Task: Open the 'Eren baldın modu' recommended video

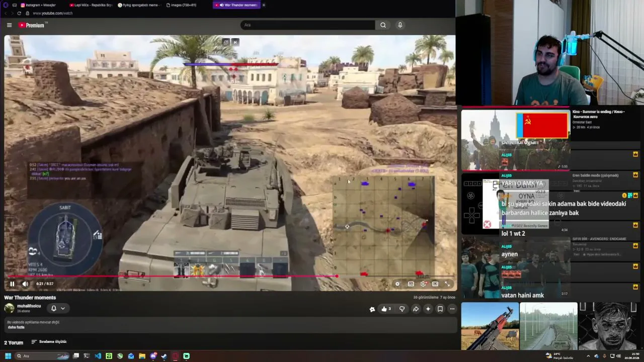Action: [x=596, y=175]
